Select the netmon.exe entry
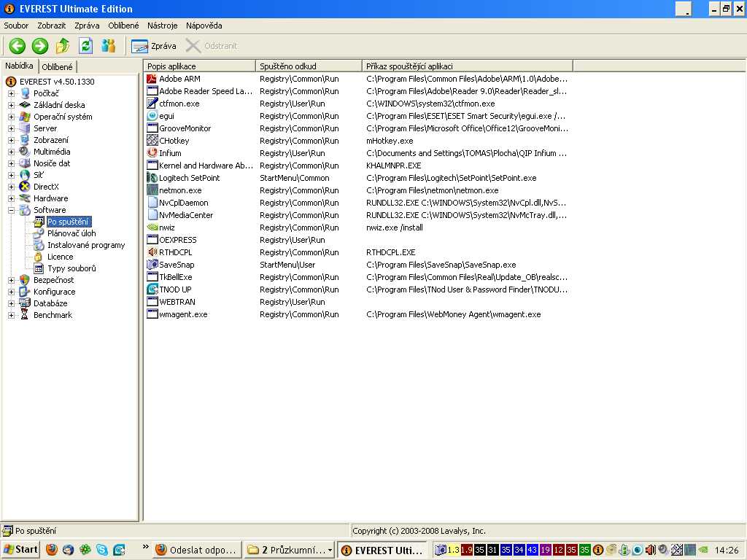 (x=180, y=190)
